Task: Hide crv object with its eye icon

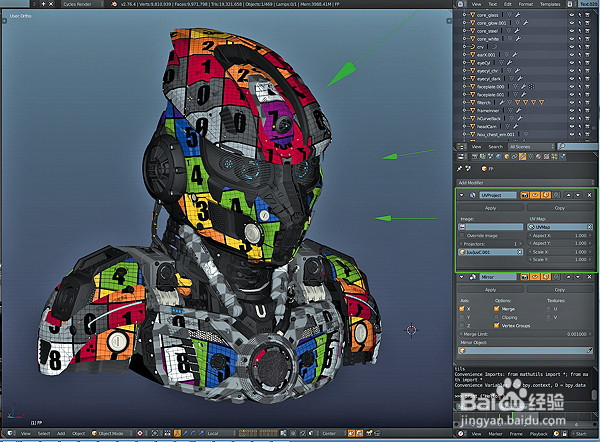Action: 572,47
